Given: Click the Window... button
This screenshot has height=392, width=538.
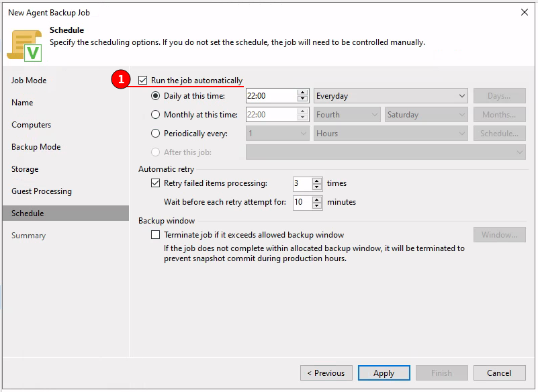Looking at the screenshot, I should click(499, 234).
